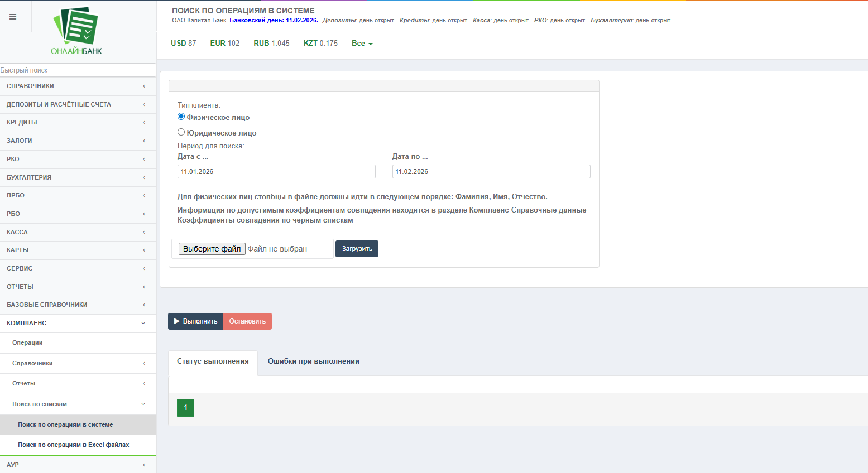Focus the Быстрый поиск input field
Viewport: 868px width, 473px height.
[x=78, y=70]
